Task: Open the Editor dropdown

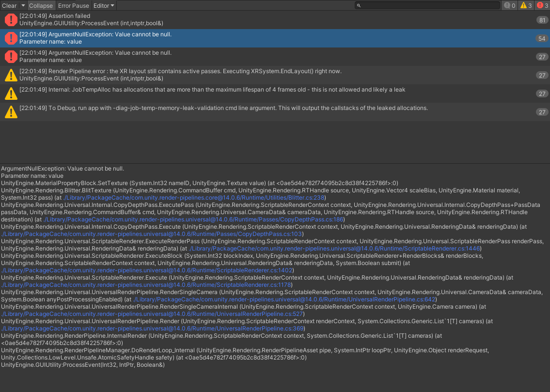Action: [104, 6]
